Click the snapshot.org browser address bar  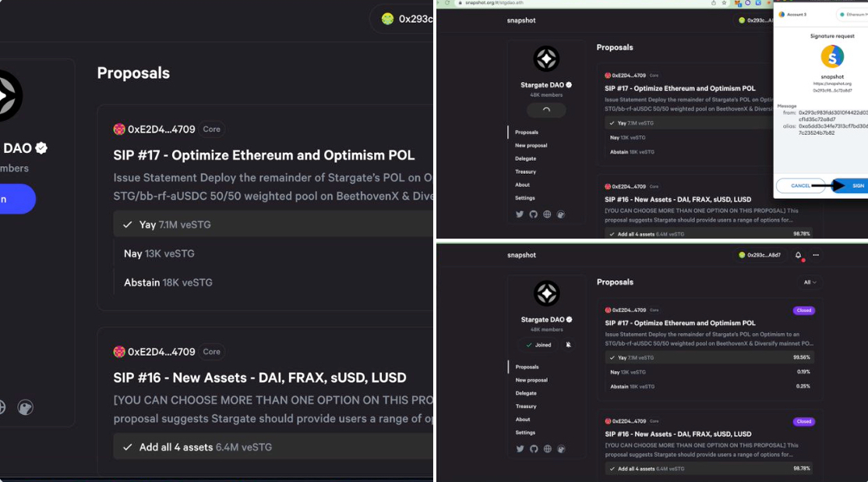[x=581, y=3]
